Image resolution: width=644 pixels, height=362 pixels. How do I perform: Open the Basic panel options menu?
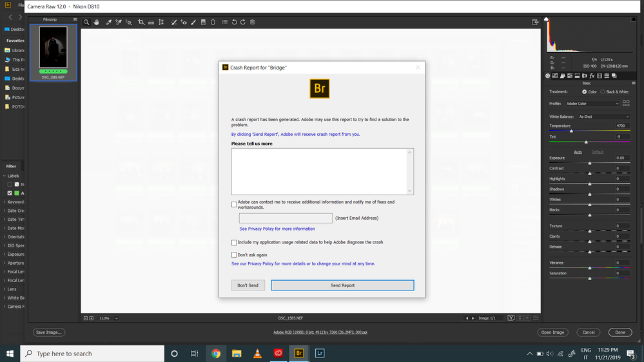[633, 83]
